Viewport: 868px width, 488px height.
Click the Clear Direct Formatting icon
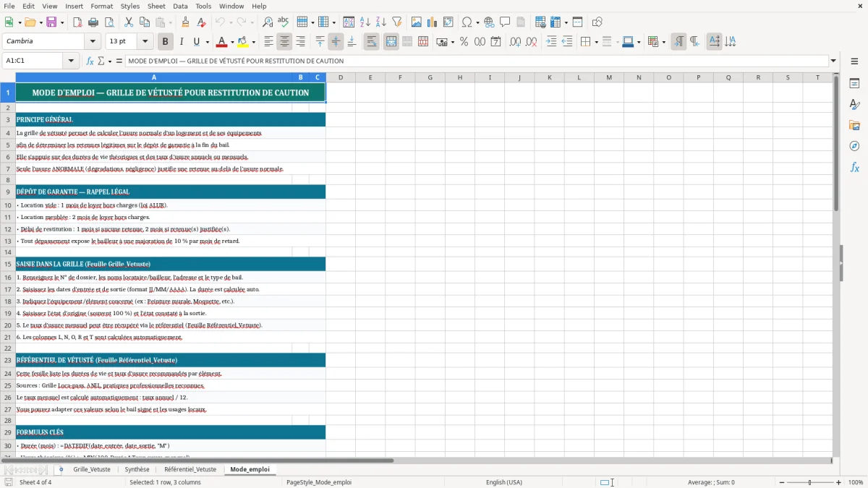(201, 22)
